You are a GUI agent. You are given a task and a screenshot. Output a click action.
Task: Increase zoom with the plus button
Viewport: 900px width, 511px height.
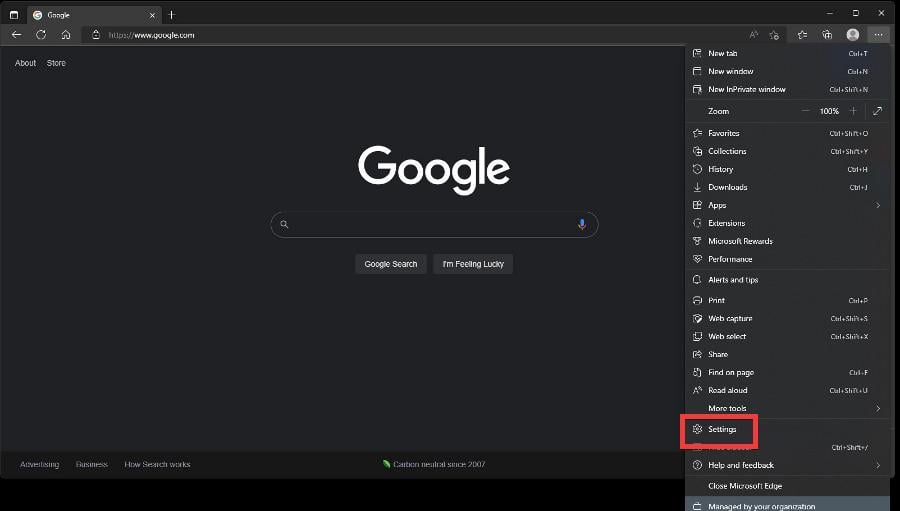pyautogui.click(x=854, y=111)
